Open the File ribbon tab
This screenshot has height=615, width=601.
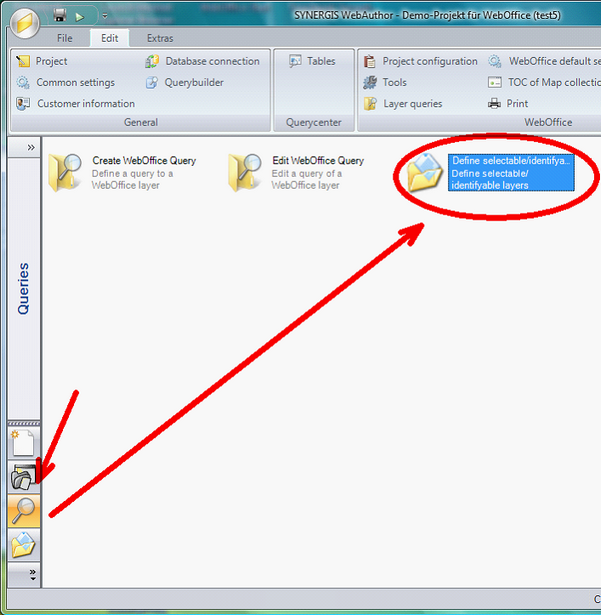tap(65, 38)
